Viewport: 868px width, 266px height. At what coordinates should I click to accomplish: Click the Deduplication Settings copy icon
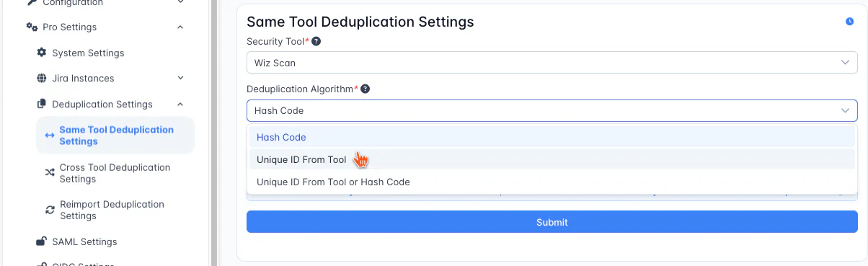[41, 104]
